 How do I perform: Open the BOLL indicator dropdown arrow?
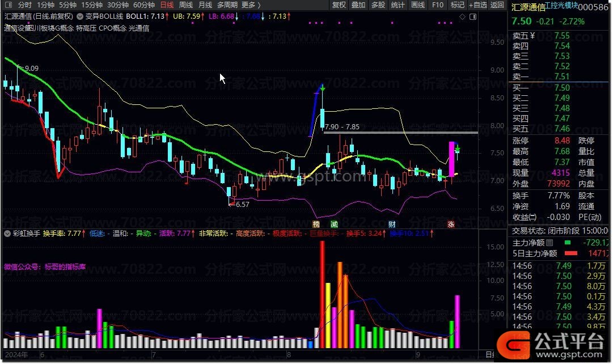coord(80,16)
